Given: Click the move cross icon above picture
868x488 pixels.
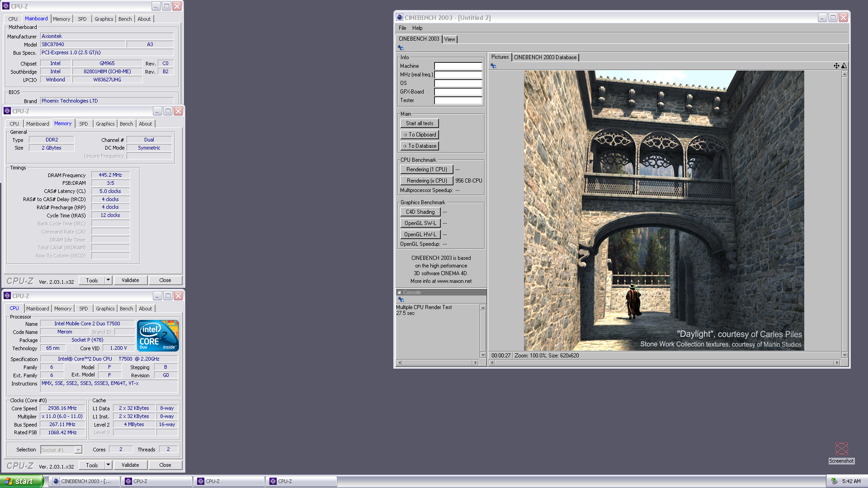Looking at the screenshot, I should click(836, 66).
